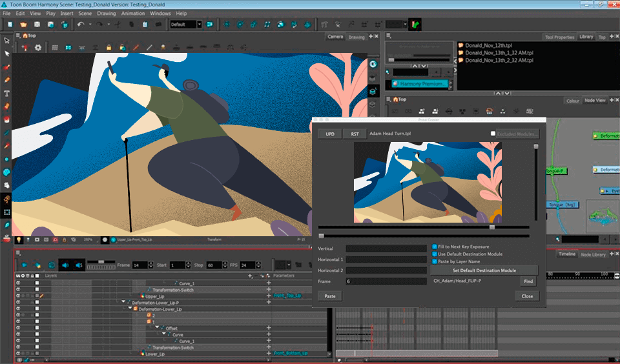Click the gear icon in Camera toolbar
Viewport: 620px width, 364px height.
point(38,47)
